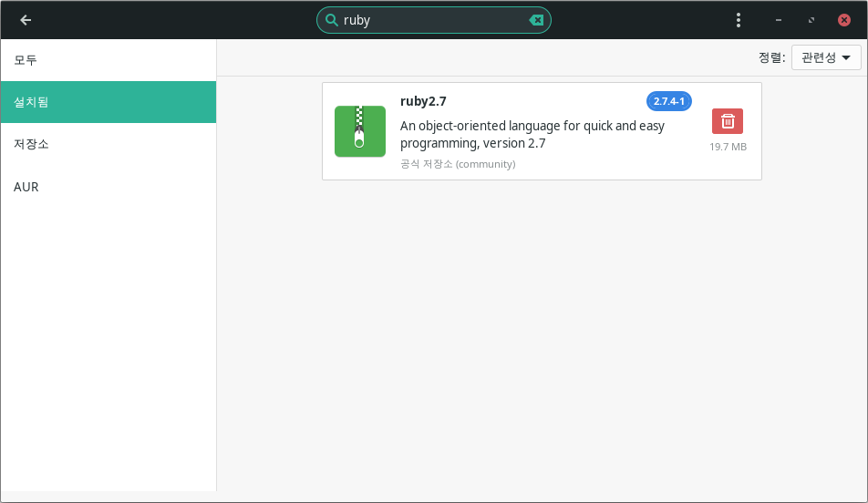868x503 pixels.
Task: Open the 관련성 sort dropdown
Action: tap(826, 58)
